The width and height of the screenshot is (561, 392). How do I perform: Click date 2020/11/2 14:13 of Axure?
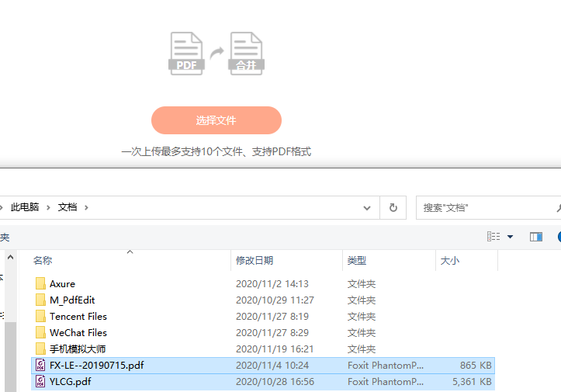click(272, 284)
